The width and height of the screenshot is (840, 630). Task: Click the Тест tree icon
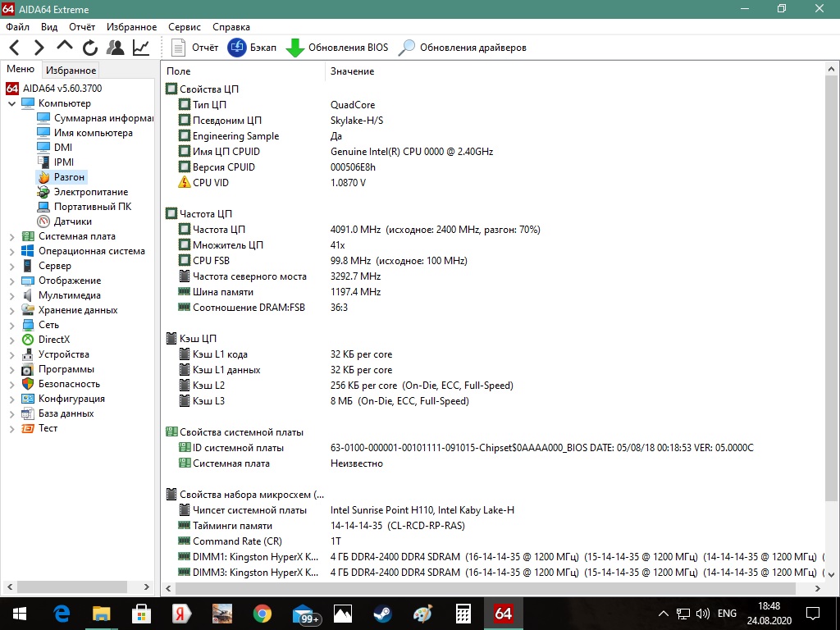28,428
